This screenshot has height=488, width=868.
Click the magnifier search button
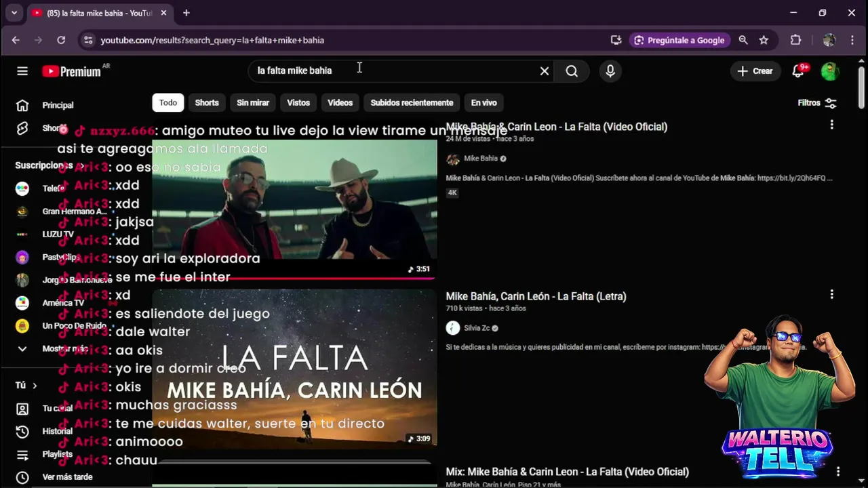[572, 71]
